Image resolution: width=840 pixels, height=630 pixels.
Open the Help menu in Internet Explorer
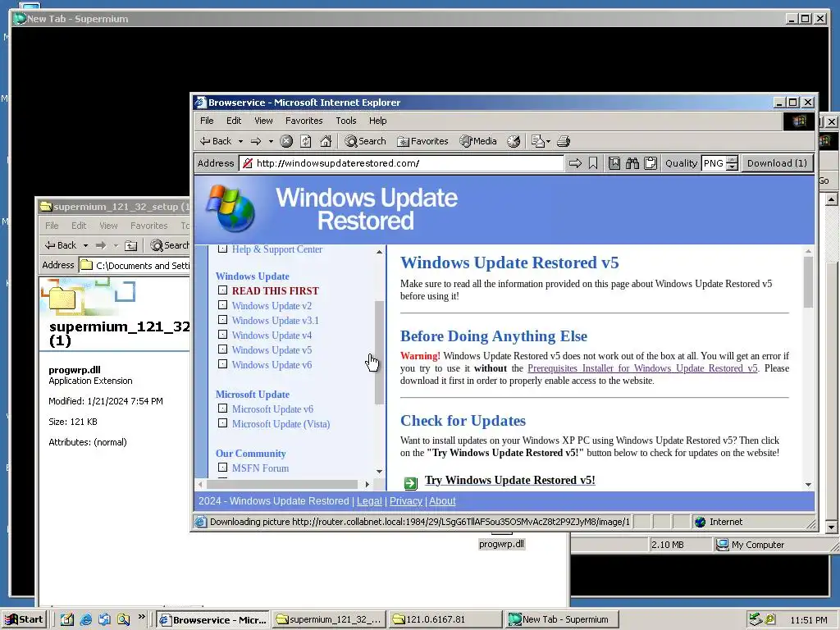(x=377, y=121)
